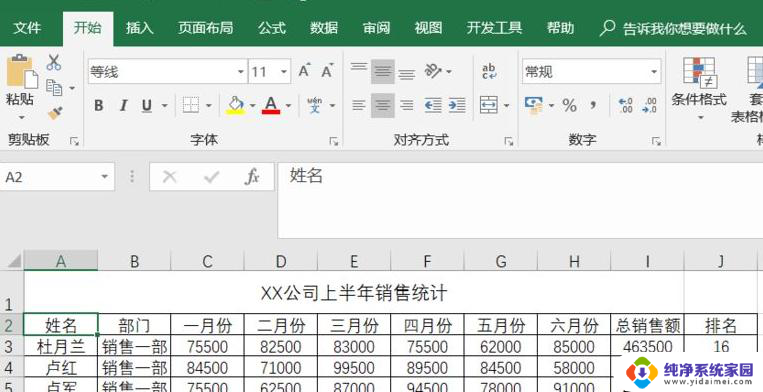Toggle center horizontal alignment
Screen dimensions: 763x392
(383, 105)
